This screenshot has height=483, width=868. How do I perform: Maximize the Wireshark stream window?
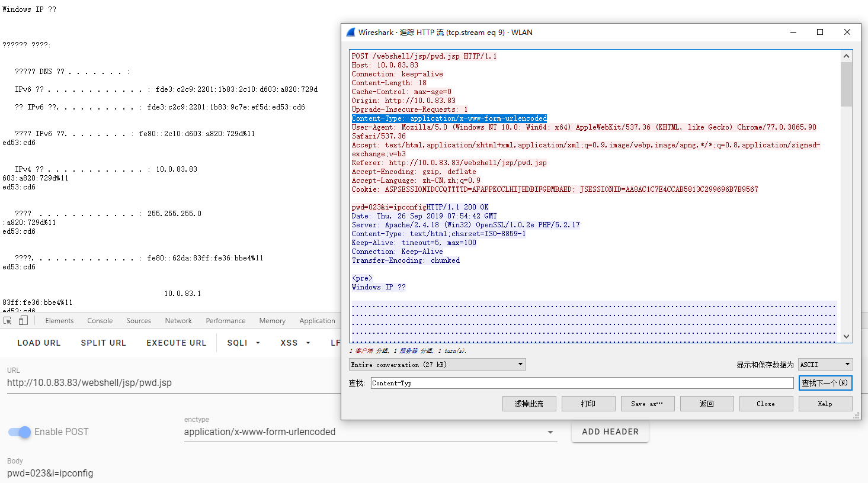tap(820, 32)
